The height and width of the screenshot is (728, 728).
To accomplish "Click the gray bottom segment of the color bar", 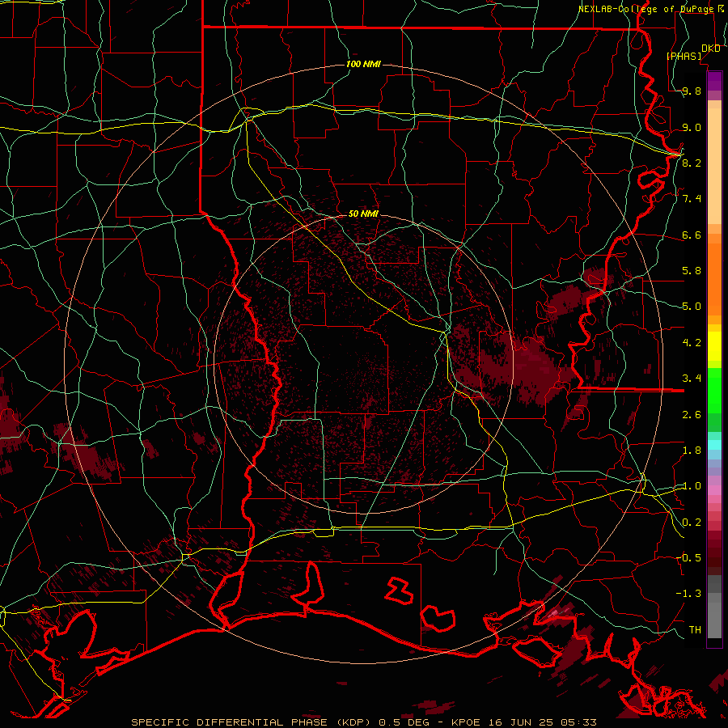I will coord(714,622).
